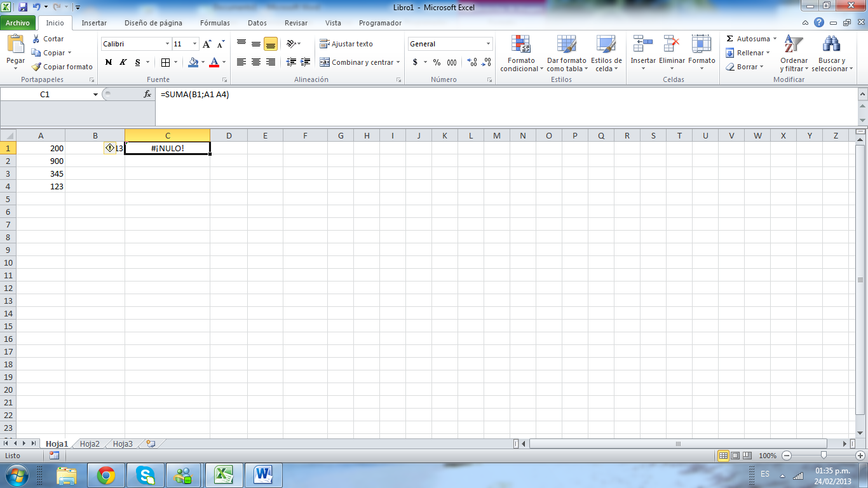The width and height of the screenshot is (868, 488).
Task: Click the Ordenar y filtrar icon
Action: (794, 44)
